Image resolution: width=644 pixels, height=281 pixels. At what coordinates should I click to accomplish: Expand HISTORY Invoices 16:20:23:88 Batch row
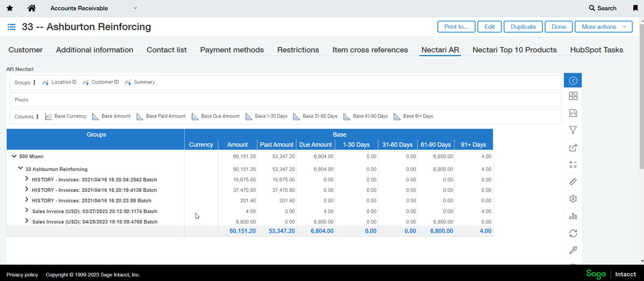(26, 200)
